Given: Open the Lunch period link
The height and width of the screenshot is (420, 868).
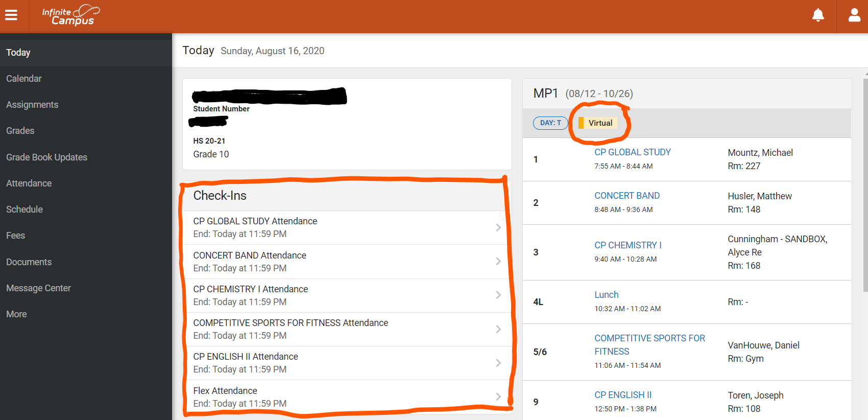Looking at the screenshot, I should click(607, 295).
